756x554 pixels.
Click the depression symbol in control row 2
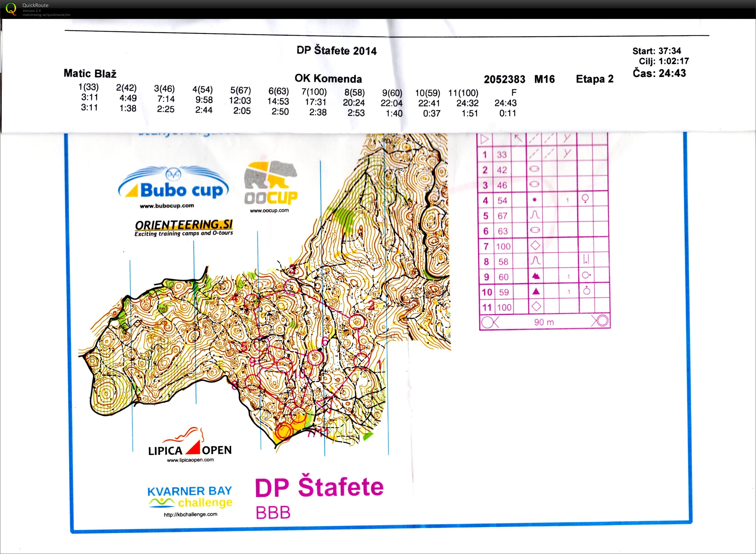click(x=534, y=169)
